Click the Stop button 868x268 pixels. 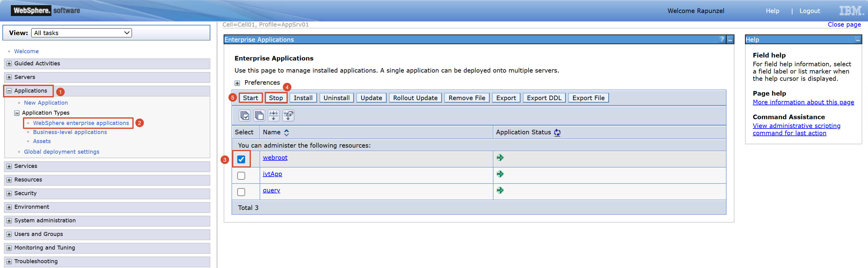pos(276,98)
